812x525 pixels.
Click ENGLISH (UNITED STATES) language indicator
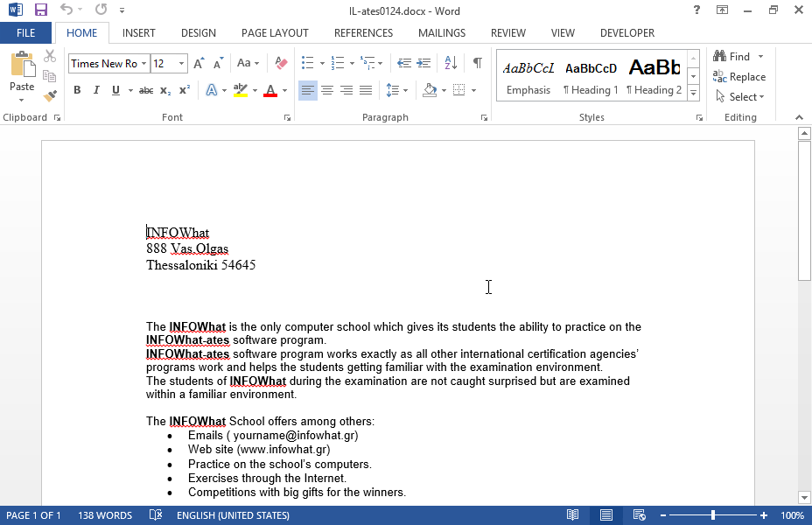[233, 515]
